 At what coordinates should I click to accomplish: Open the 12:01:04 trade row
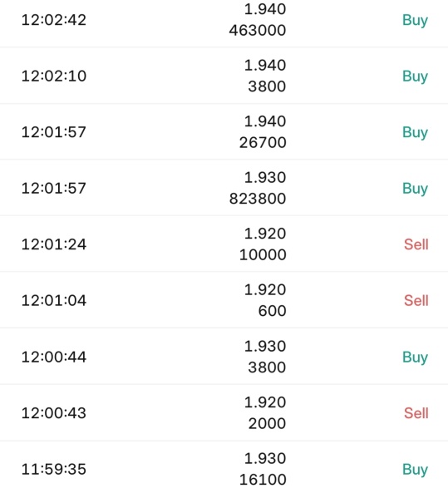(224, 300)
